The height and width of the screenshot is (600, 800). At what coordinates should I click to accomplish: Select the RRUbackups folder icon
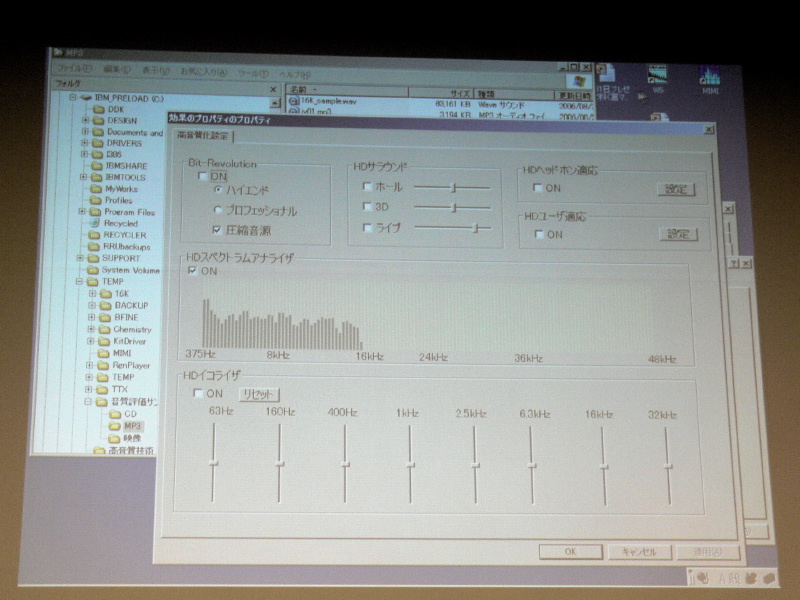click(x=94, y=247)
